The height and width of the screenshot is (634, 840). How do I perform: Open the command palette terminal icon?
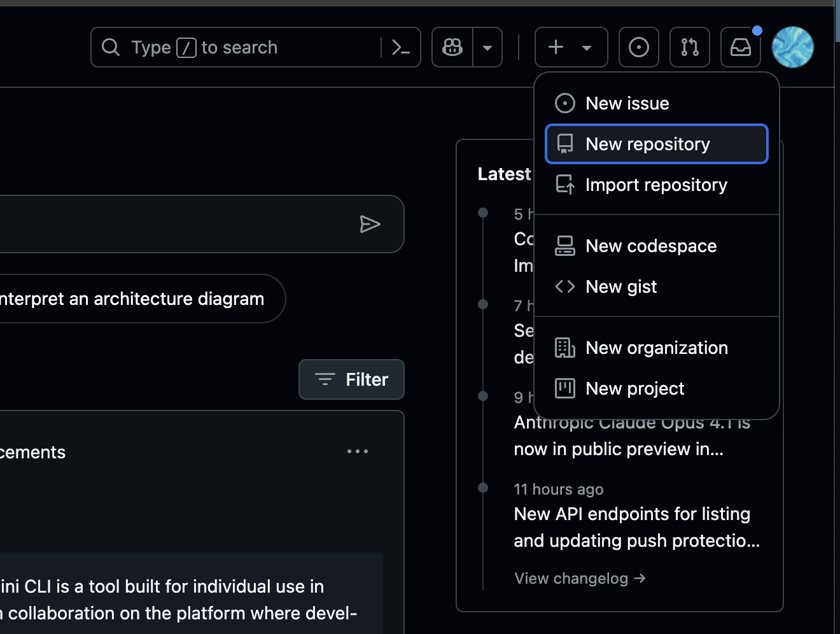click(400, 47)
